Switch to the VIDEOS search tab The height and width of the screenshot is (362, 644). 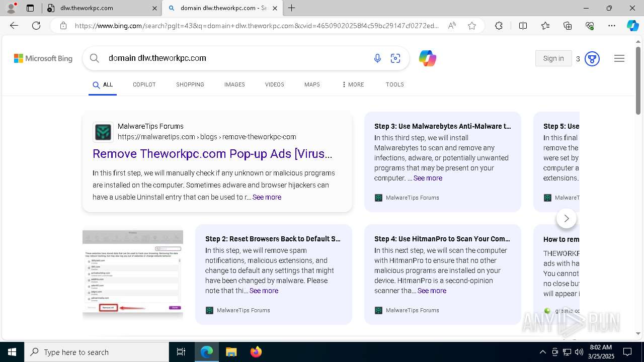pos(275,84)
